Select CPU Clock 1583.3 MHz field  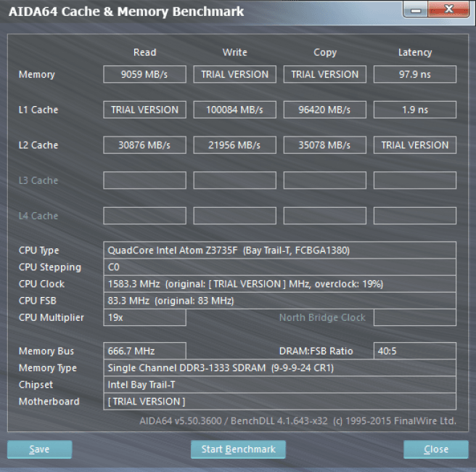pos(279,284)
